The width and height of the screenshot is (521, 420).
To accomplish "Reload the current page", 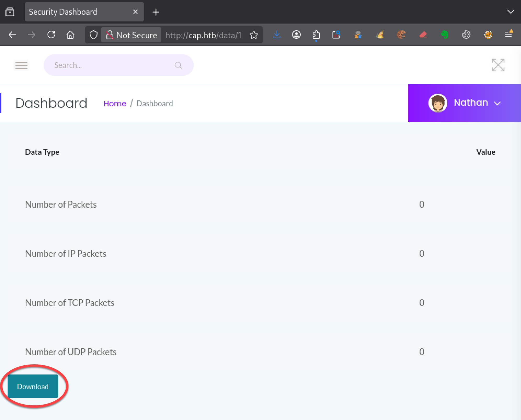I will (51, 35).
